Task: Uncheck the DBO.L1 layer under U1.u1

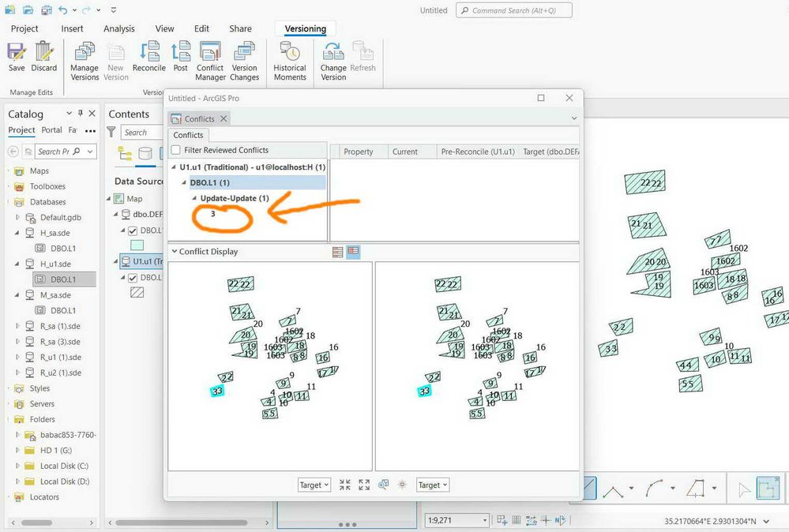Action: (x=133, y=278)
